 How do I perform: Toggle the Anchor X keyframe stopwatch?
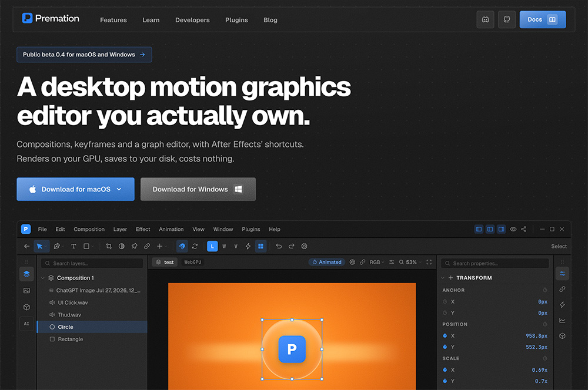[x=445, y=301]
